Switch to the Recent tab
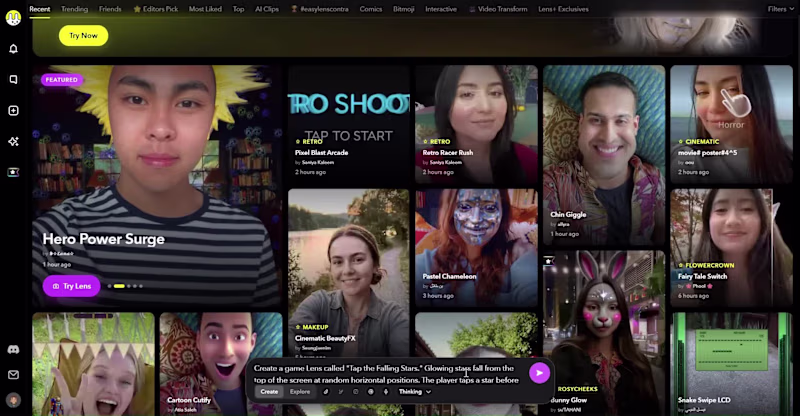 [x=39, y=9]
